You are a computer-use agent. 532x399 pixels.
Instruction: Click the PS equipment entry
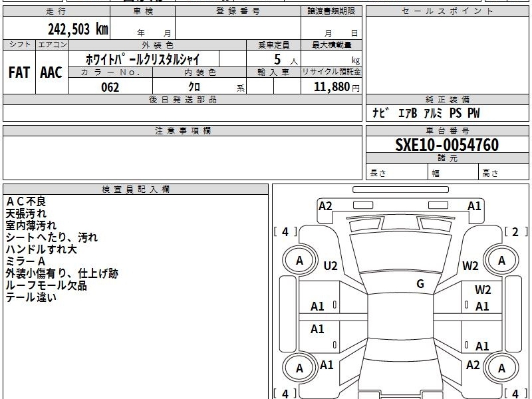pos(456,113)
